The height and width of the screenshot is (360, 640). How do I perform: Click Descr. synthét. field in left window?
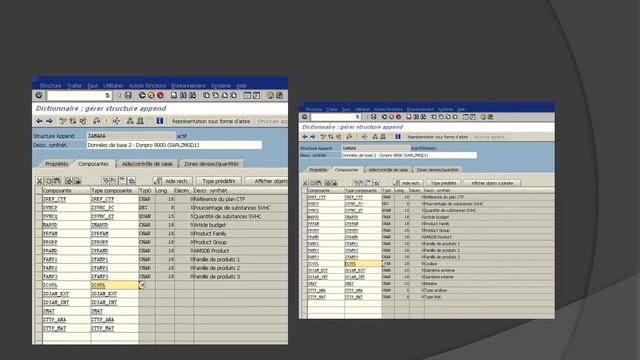174,145
